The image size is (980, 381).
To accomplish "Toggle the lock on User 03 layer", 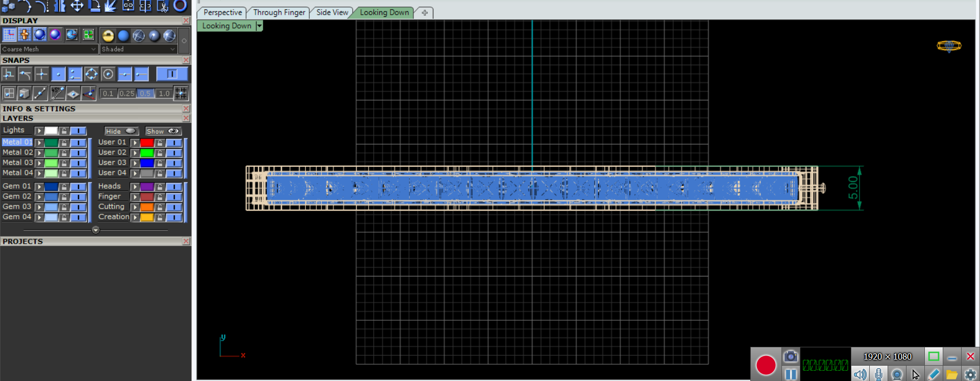I will 160,163.
